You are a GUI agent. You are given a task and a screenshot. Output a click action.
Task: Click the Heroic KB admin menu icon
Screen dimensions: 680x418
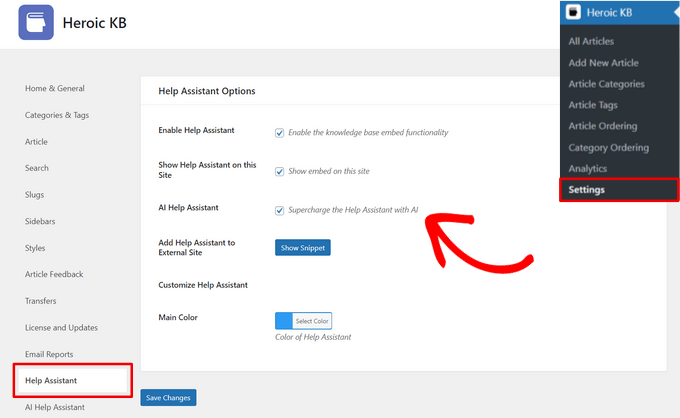click(572, 13)
